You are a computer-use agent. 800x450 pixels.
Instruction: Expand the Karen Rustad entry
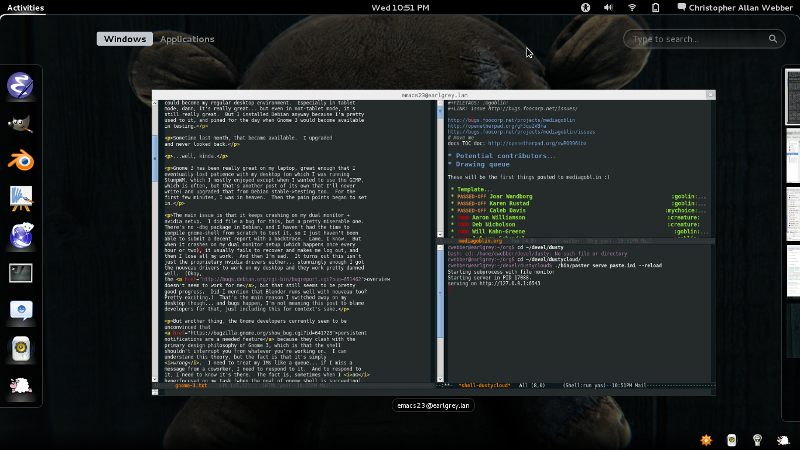(509, 204)
